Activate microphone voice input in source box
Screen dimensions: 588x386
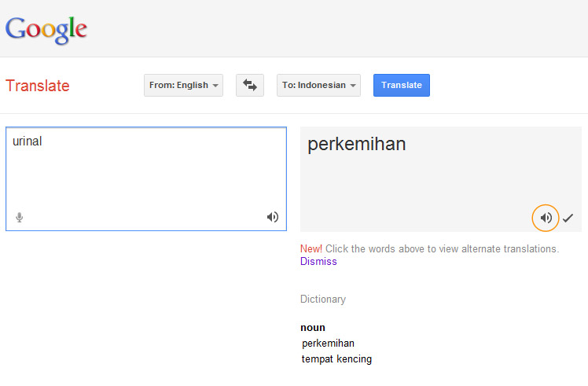[20, 217]
